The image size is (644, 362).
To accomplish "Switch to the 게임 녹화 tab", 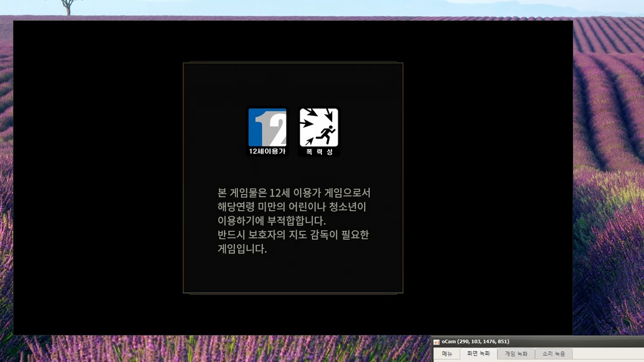I will click(x=516, y=354).
